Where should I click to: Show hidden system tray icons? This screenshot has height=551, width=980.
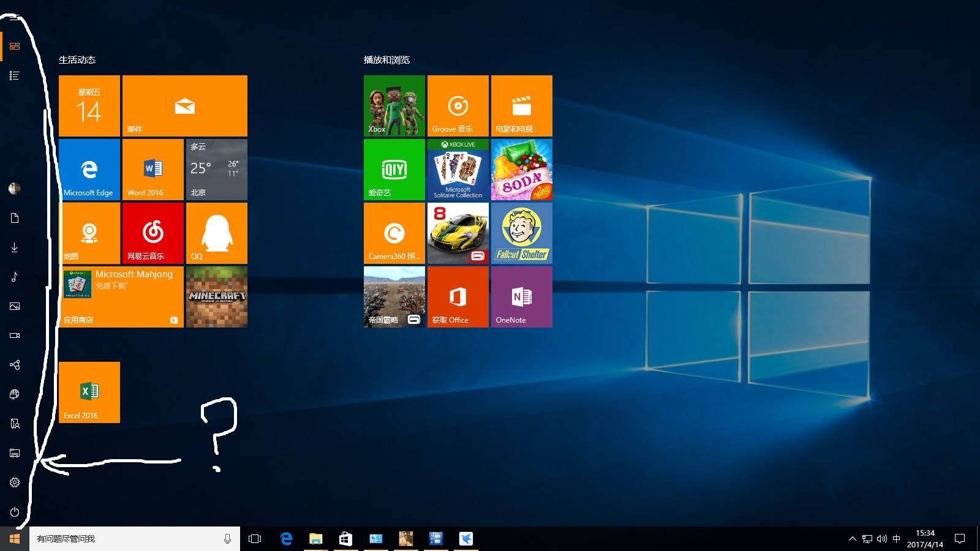point(852,539)
